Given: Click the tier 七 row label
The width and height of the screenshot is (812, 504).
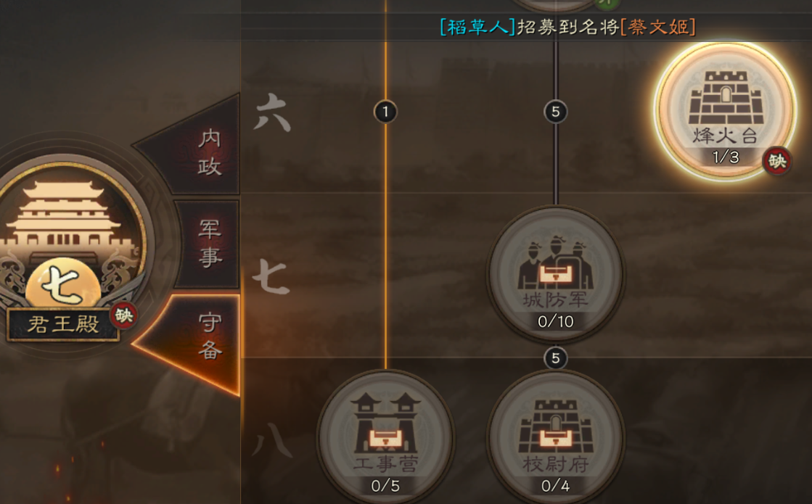Looking at the screenshot, I should click(271, 277).
